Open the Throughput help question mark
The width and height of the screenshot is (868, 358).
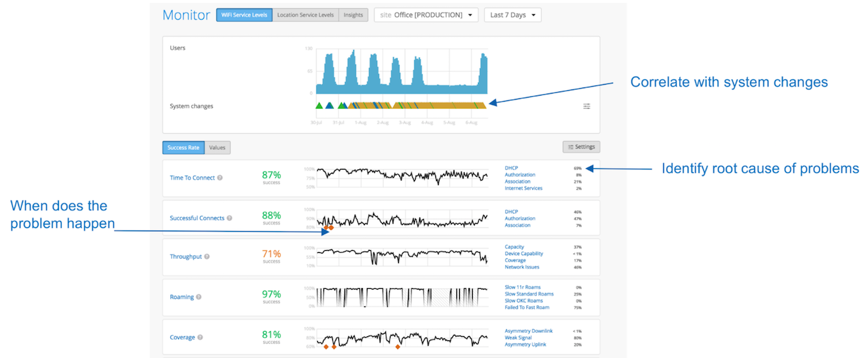pos(207,257)
